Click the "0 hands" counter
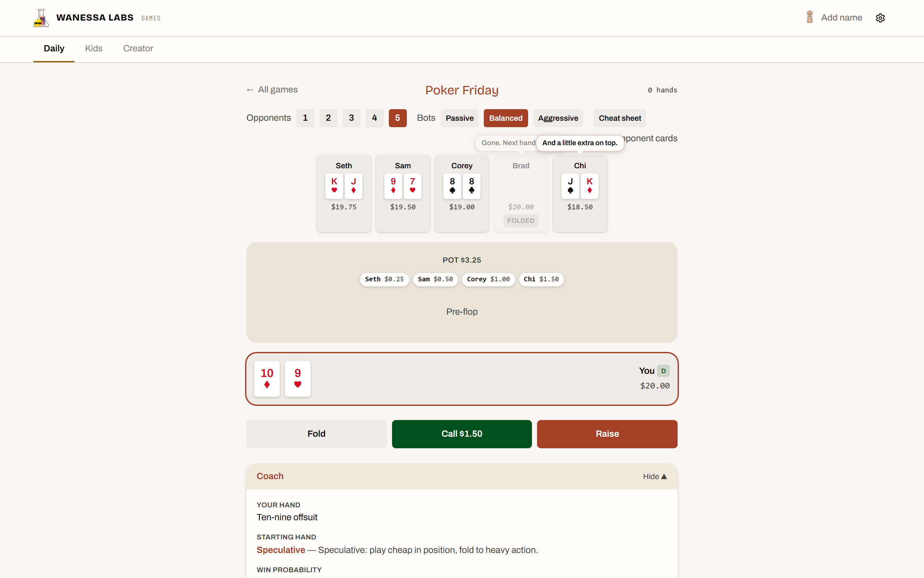The width and height of the screenshot is (924, 578). [663, 90]
